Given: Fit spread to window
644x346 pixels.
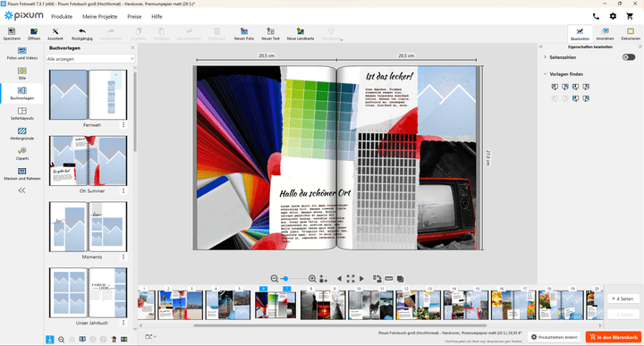Looking at the screenshot, I should click(351, 279).
